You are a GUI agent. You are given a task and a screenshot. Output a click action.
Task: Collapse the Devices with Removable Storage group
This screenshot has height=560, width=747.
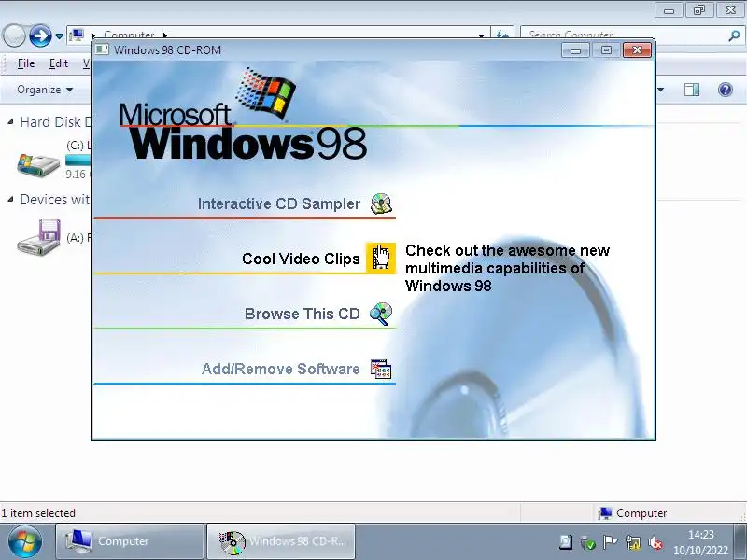click(x=10, y=200)
